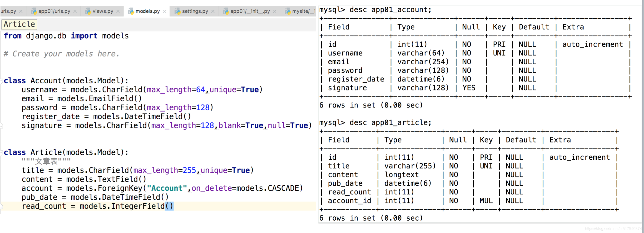Click 'register_date = models.DateTimeField()' line
Screen dimensions: 644x233
[x=106, y=117]
